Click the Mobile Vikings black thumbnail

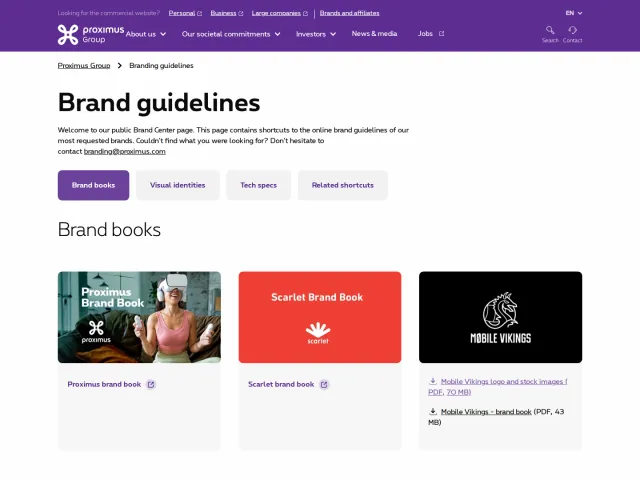point(500,317)
